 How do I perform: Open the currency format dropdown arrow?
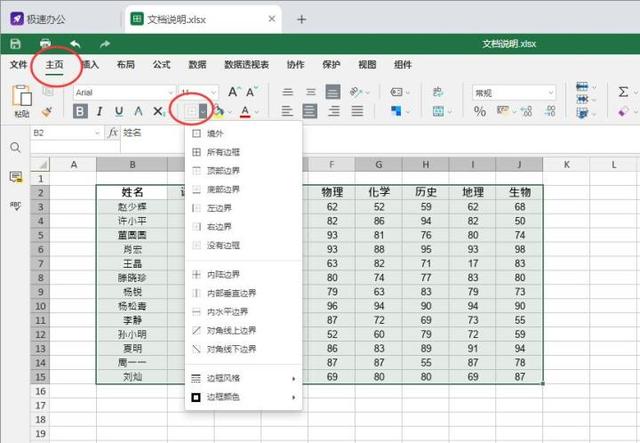(x=514, y=111)
